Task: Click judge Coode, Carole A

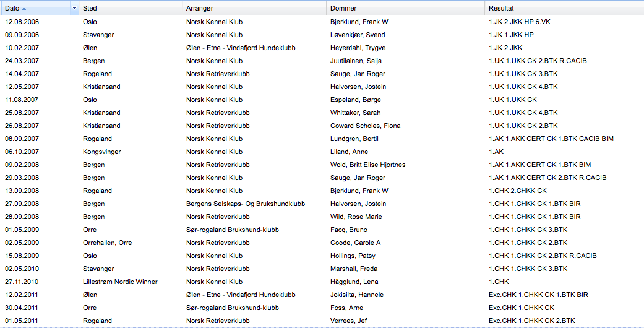Action: [x=355, y=243]
